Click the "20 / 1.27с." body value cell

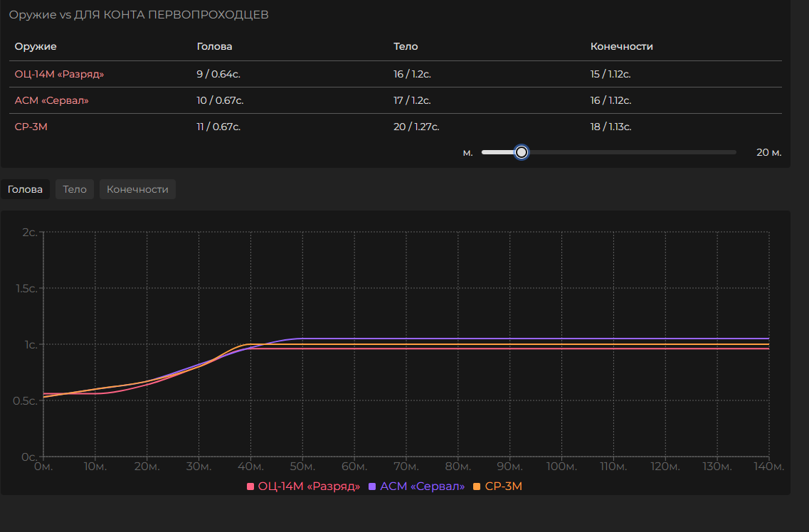(416, 127)
